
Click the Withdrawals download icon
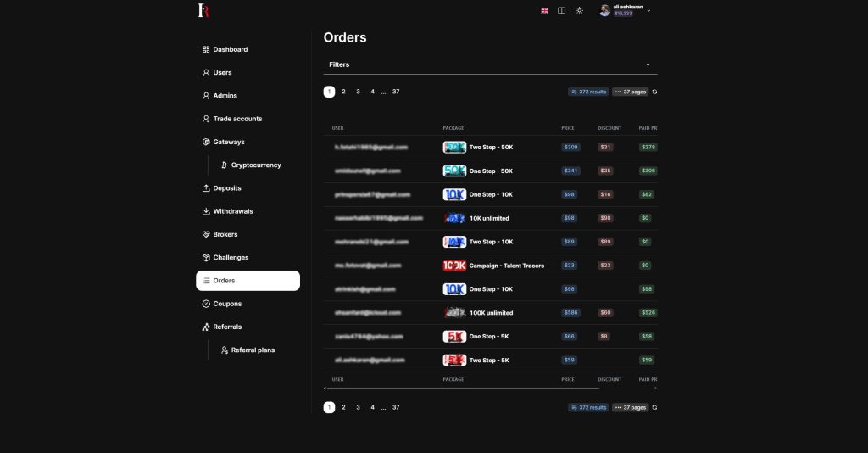coord(206,211)
